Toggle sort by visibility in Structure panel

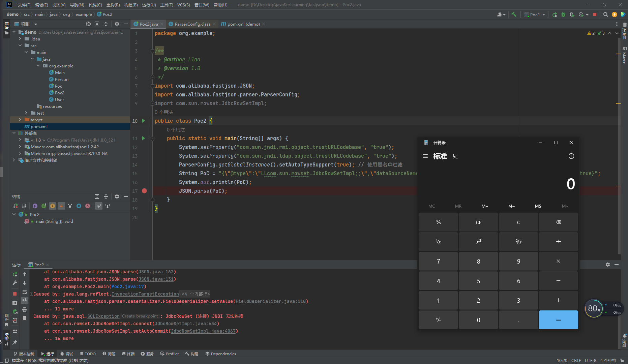pos(15,206)
